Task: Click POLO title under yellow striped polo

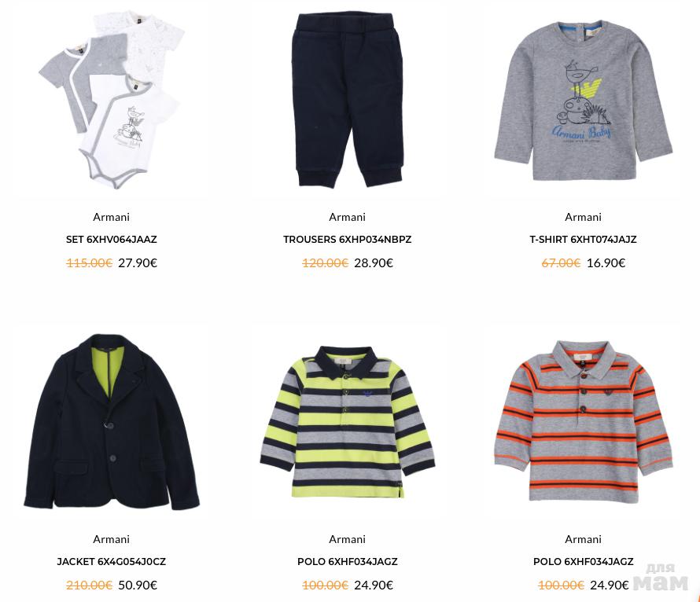Action: [x=348, y=561]
